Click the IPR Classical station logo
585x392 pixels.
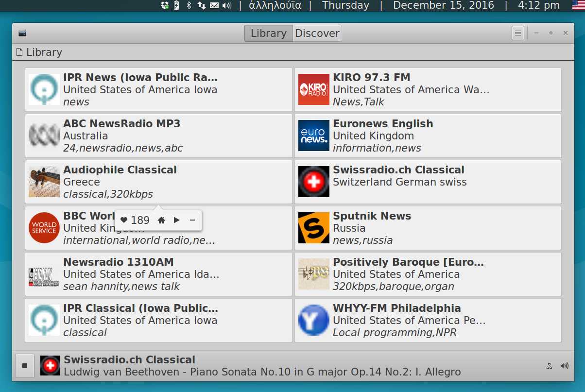point(44,320)
